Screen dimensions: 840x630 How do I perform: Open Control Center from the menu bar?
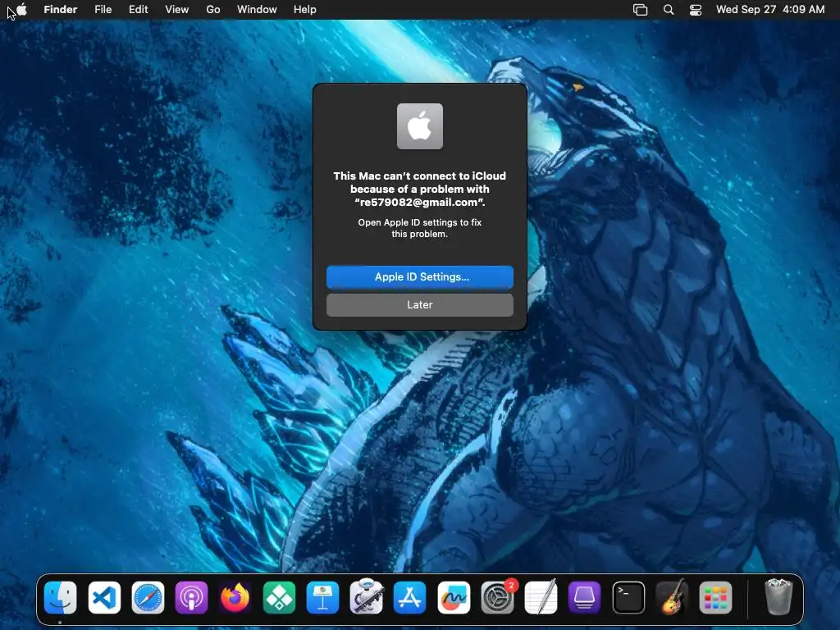pyautogui.click(x=696, y=10)
